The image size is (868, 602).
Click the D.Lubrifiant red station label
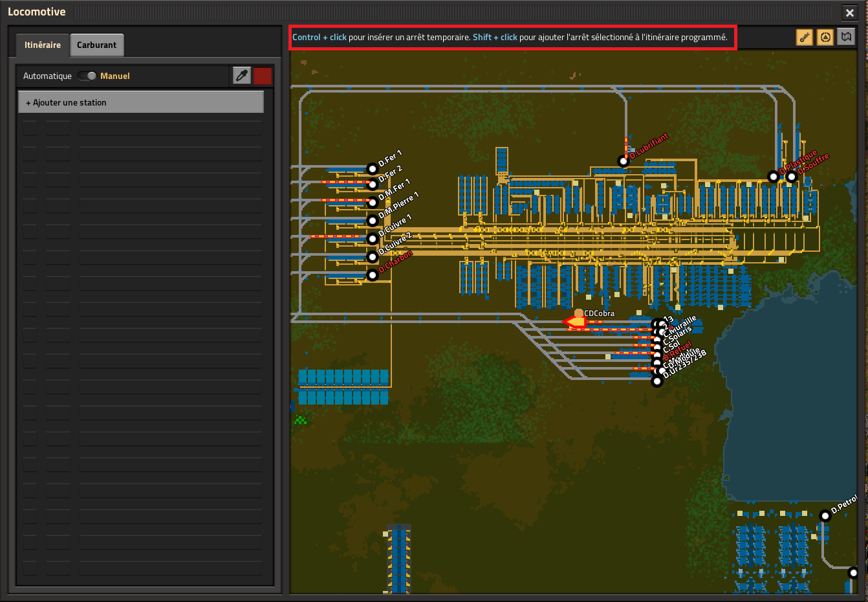pyautogui.click(x=649, y=146)
